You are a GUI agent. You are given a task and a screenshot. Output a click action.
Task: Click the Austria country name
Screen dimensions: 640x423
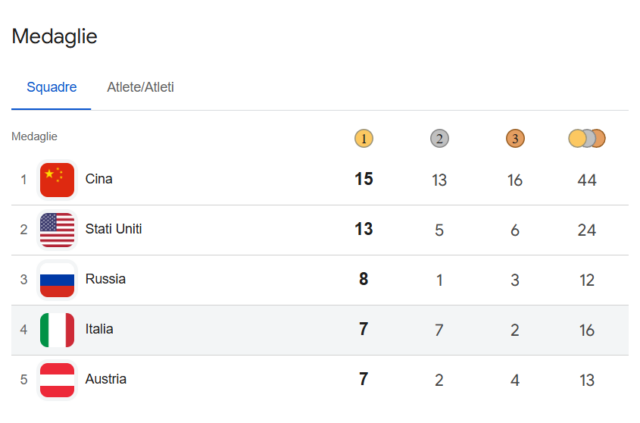point(106,379)
